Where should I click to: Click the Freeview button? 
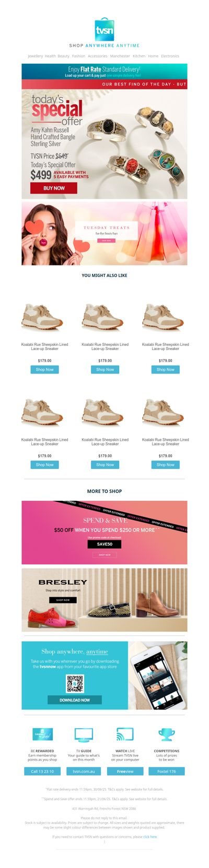click(125, 771)
